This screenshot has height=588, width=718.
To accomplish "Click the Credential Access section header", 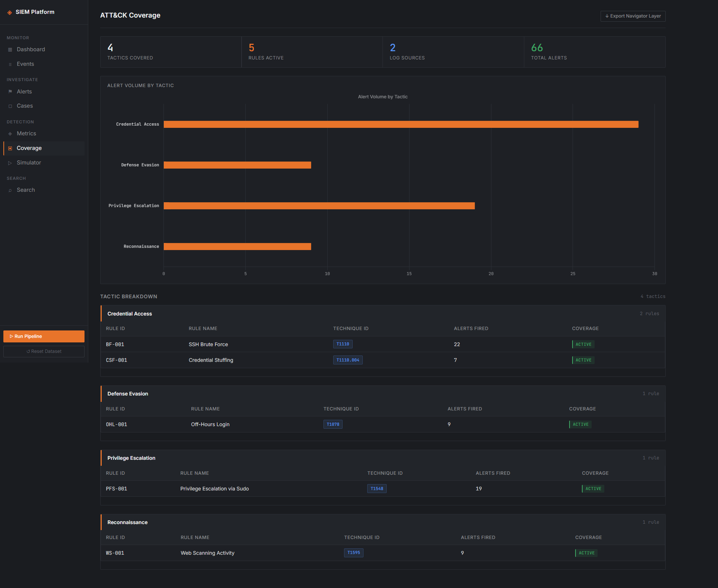I will [383, 314].
